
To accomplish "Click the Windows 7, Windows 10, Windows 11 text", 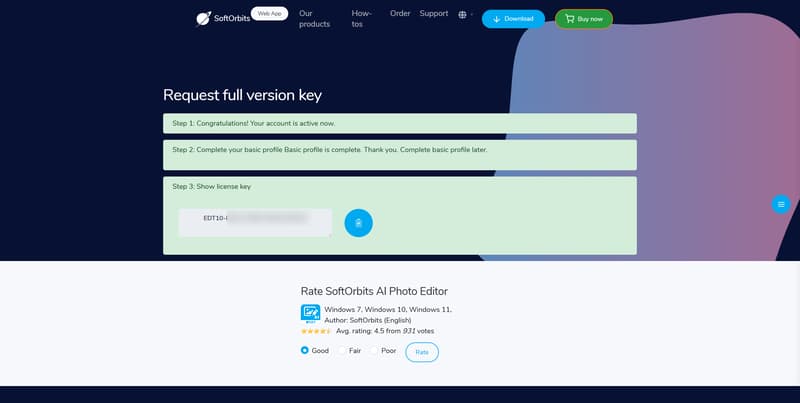I will pos(388,310).
